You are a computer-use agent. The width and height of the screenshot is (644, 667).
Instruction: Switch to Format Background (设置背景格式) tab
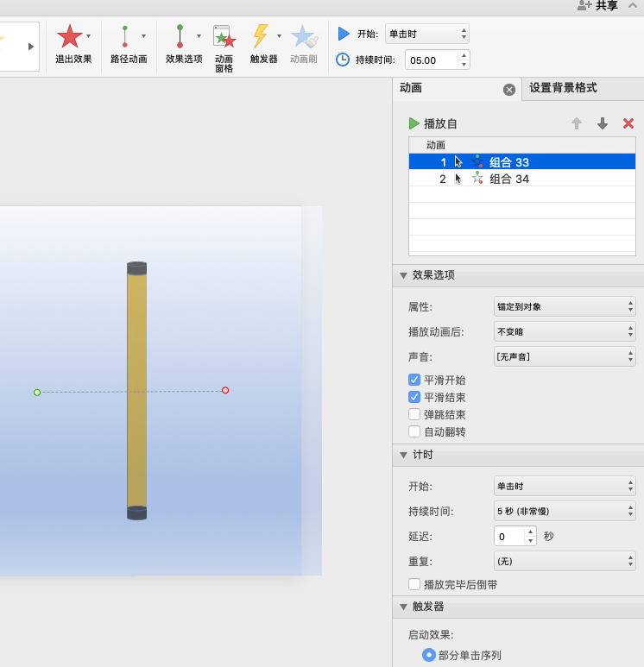click(563, 88)
